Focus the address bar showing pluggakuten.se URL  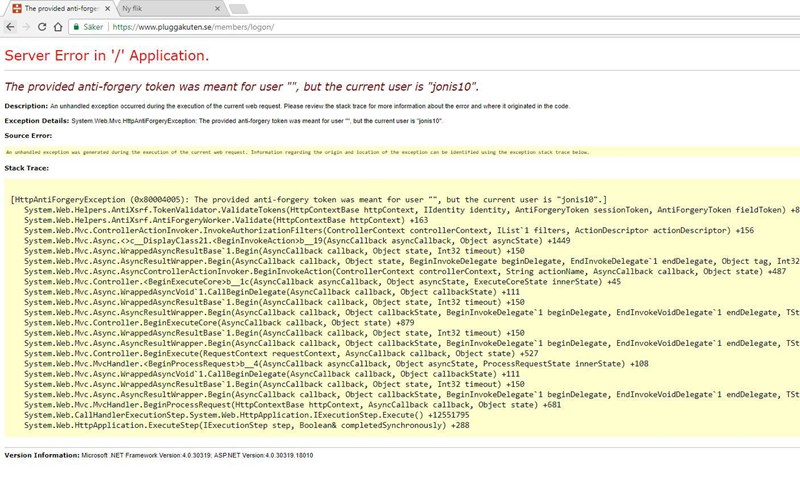(x=300, y=27)
